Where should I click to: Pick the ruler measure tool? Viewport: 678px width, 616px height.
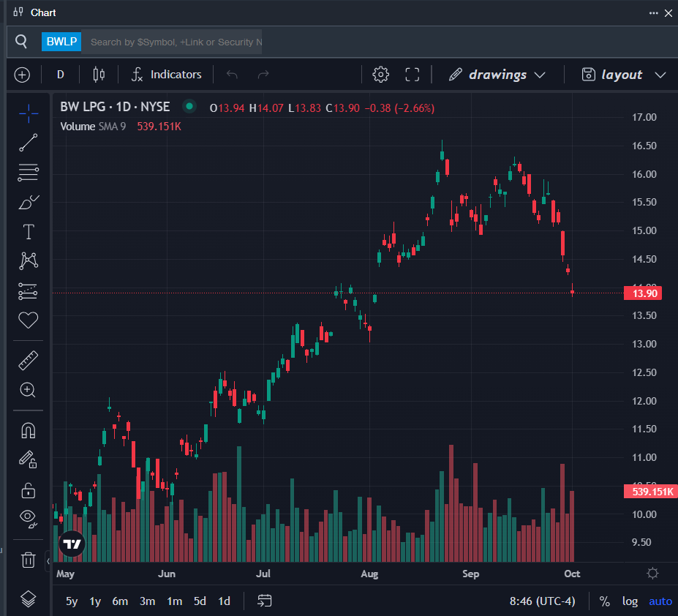point(29,360)
